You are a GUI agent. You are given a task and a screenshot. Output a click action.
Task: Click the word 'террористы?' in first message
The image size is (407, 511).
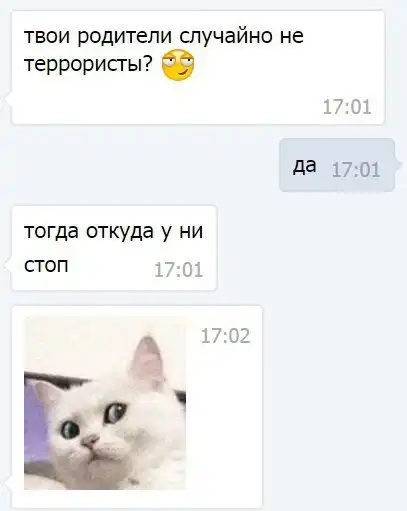click(x=88, y=64)
